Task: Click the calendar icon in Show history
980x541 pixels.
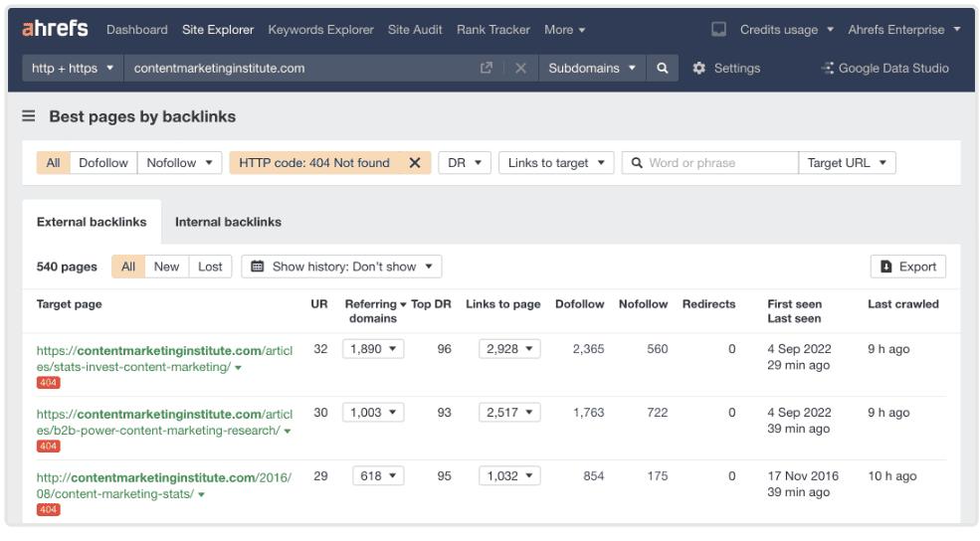Action: tap(257, 267)
